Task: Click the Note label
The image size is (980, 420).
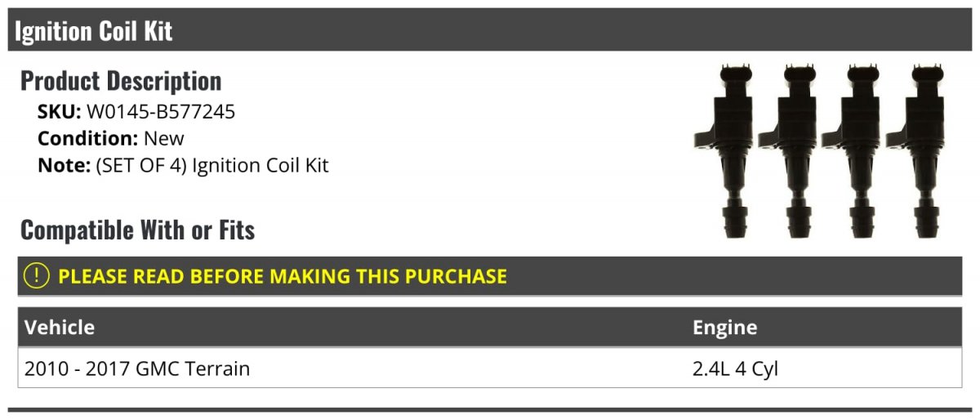Action: pos(64,165)
